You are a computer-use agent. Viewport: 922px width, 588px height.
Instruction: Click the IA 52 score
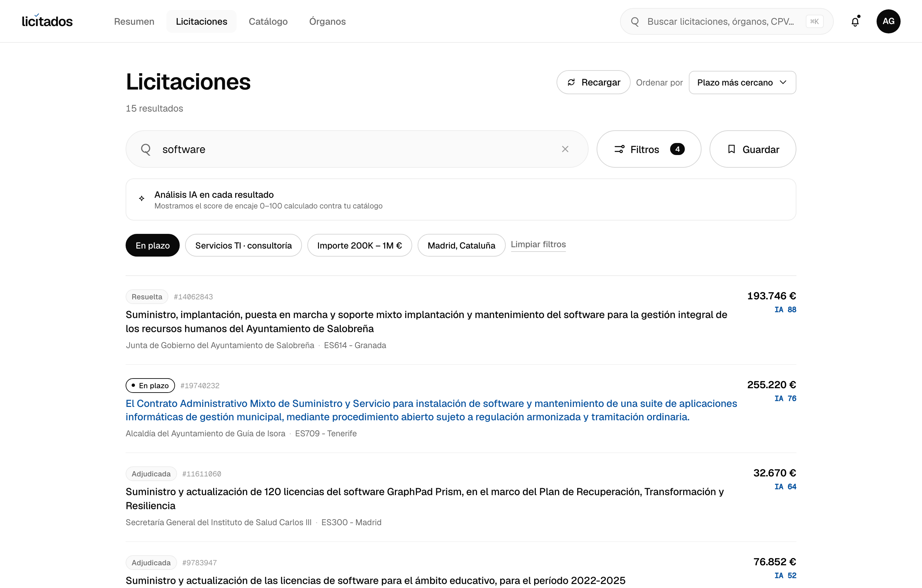tap(785, 575)
